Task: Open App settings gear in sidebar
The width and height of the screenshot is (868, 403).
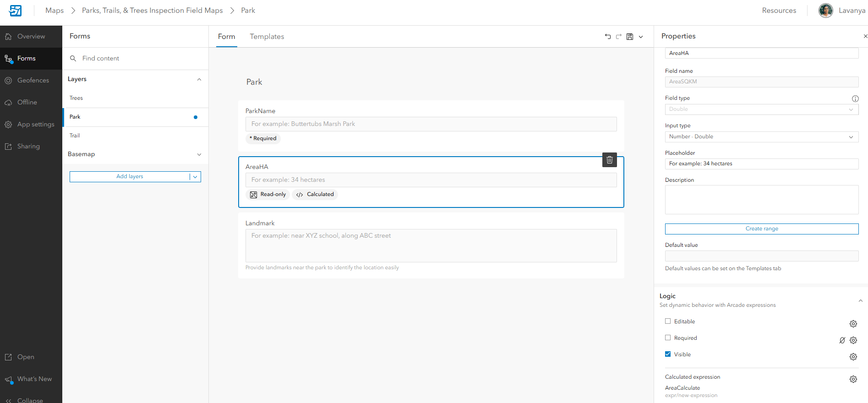Action: [x=8, y=125]
